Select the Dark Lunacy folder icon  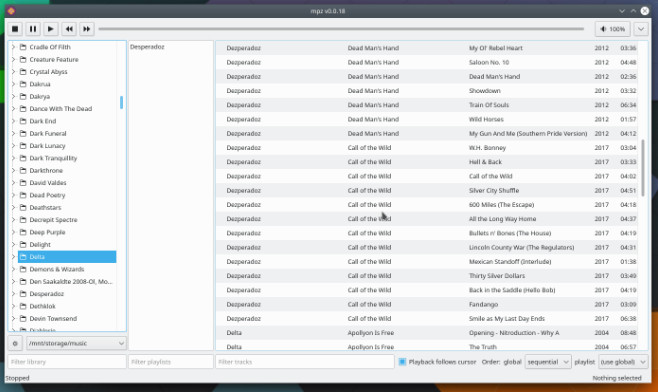point(24,146)
